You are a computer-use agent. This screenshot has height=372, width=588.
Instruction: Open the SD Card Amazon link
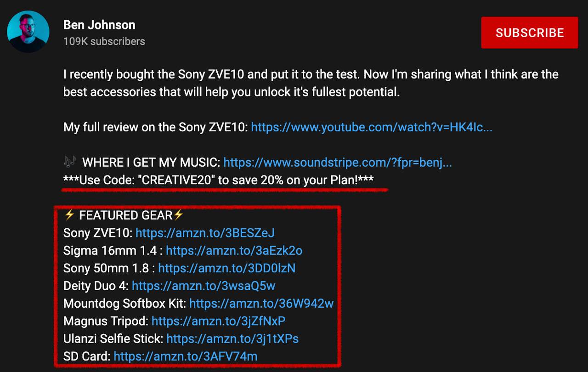pos(186,356)
